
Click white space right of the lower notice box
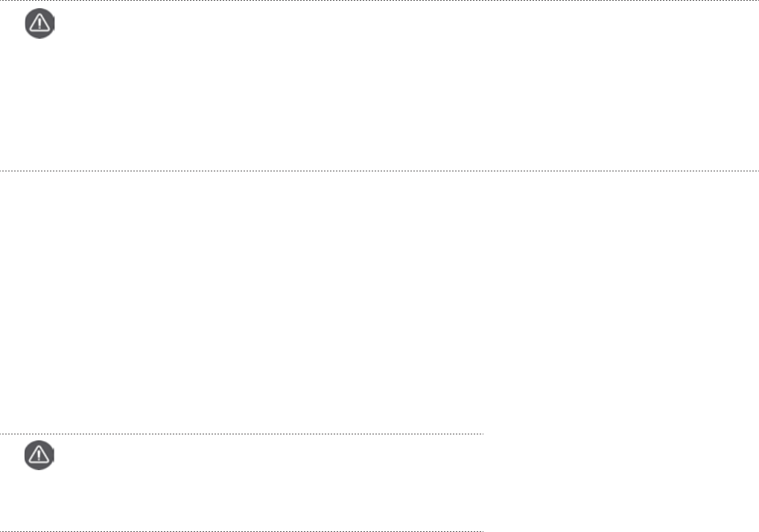point(618,481)
